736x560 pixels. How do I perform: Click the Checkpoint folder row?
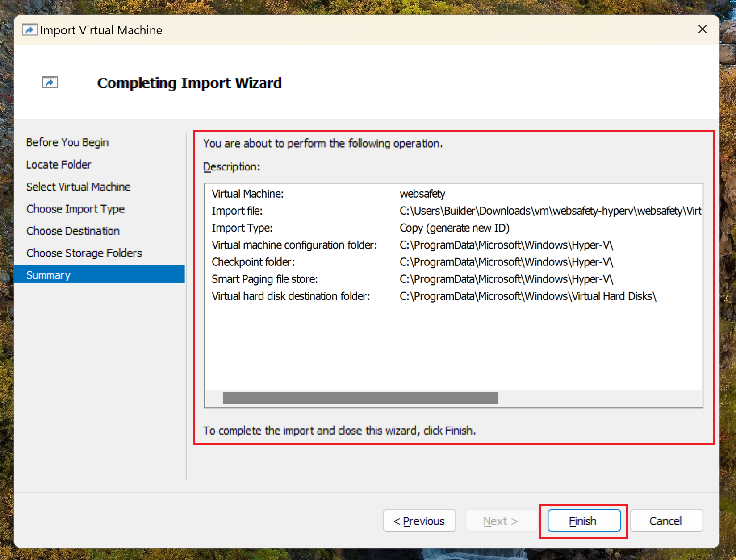pyautogui.click(x=453, y=262)
